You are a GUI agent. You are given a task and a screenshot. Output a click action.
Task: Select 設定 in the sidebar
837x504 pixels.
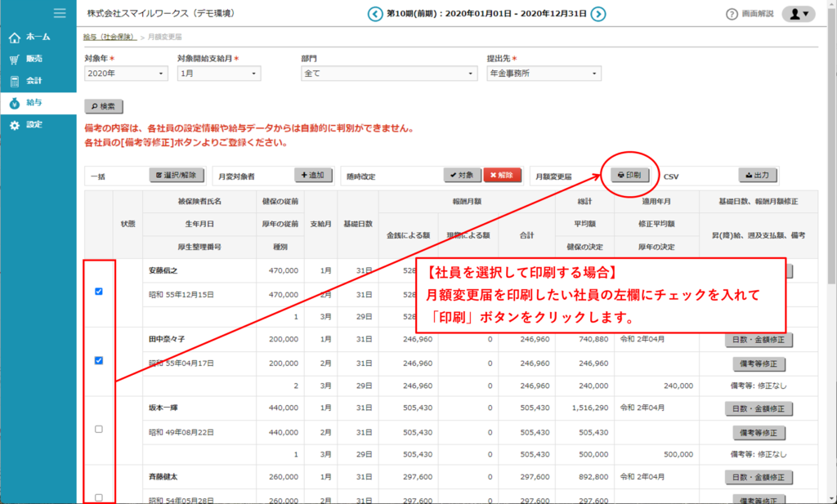tap(38, 124)
